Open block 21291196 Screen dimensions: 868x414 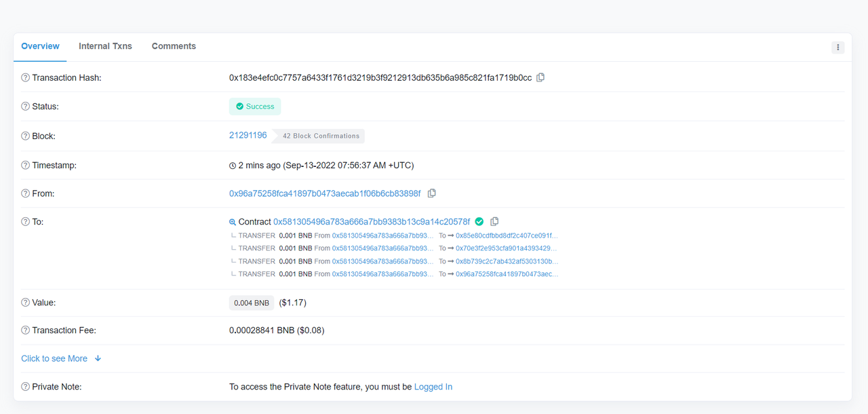coord(248,135)
